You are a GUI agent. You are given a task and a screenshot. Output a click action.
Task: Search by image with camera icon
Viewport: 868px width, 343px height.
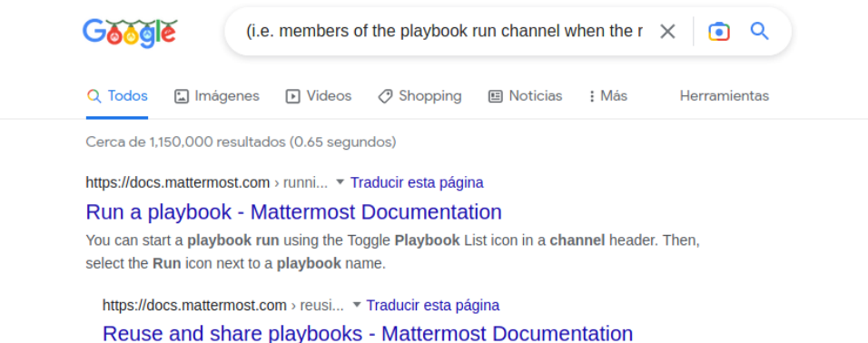[718, 32]
